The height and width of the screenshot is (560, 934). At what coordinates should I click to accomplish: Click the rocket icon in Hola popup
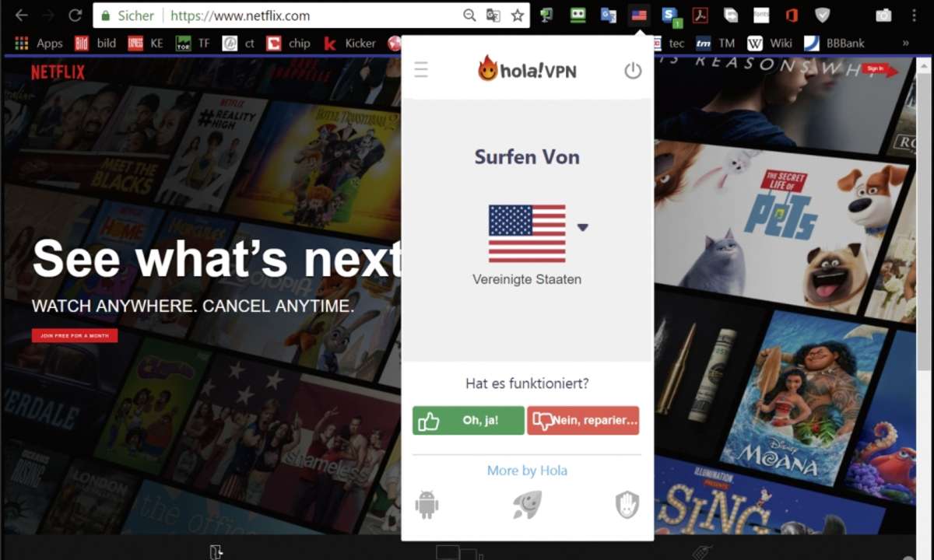[x=527, y=505]
